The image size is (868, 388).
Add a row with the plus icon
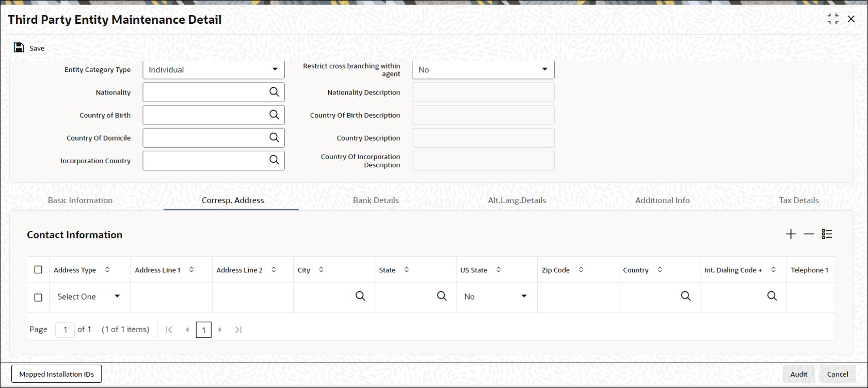[x=791, y=234]
